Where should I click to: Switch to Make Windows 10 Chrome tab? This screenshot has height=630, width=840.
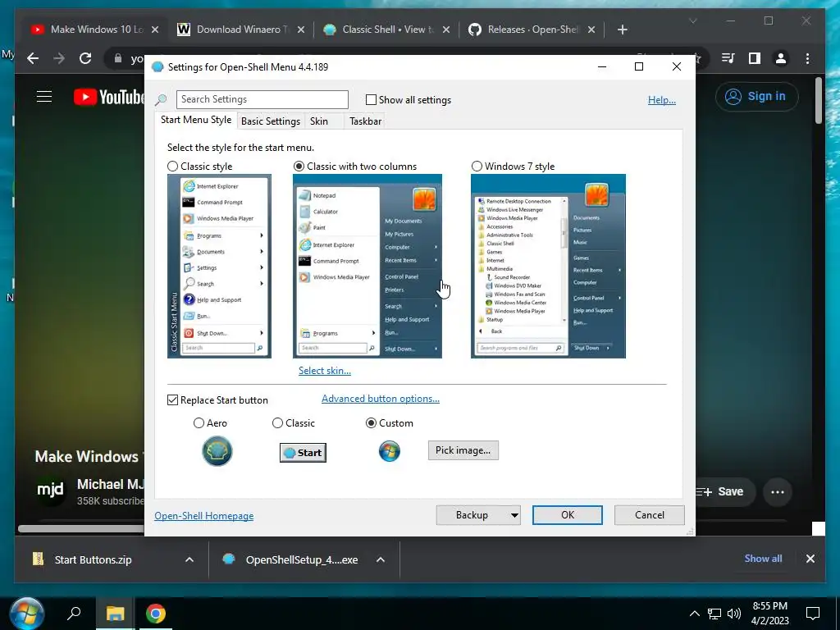tap(95, 30)
